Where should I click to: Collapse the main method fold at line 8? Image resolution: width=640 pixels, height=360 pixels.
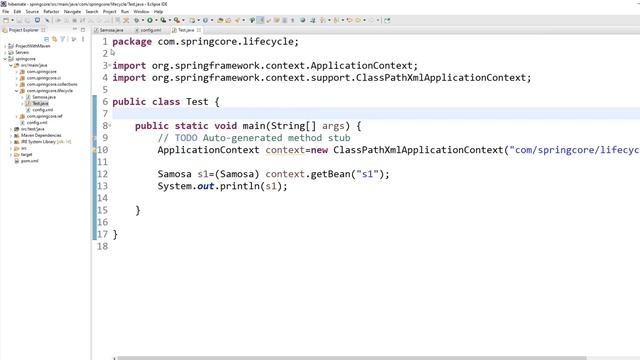[x=110, y=125]
